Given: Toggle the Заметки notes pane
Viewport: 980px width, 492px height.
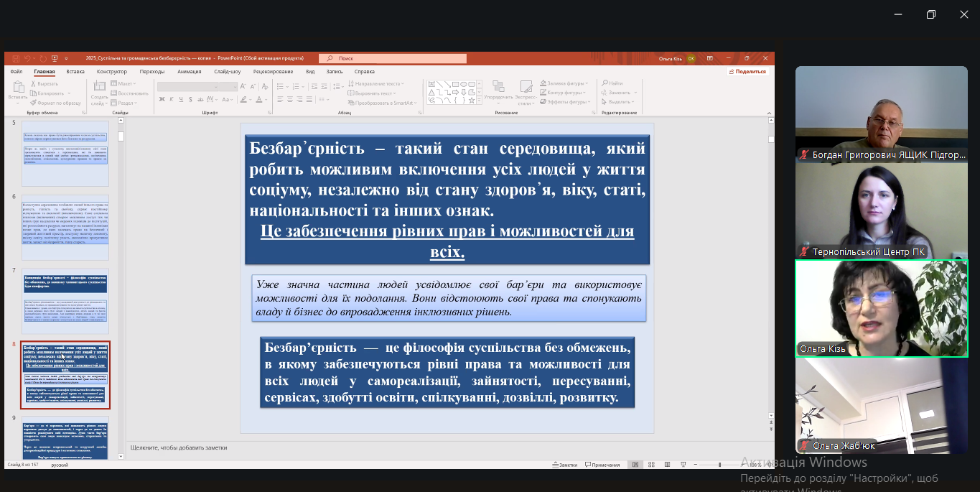Looking at the screenshot, I should tap(564, 465).
